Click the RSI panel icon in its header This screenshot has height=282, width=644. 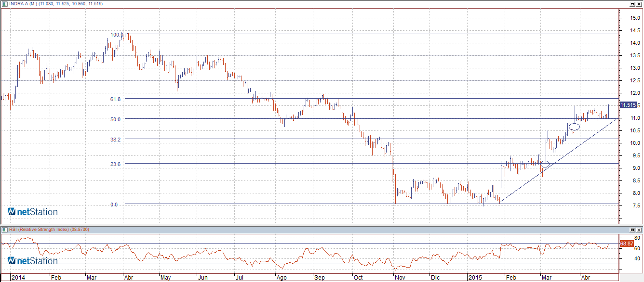4,230
